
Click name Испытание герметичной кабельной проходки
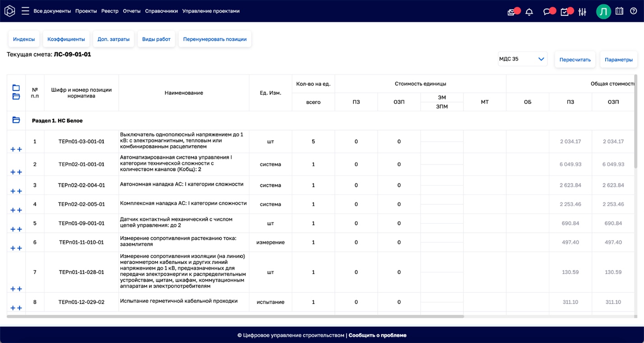(179, 301)
